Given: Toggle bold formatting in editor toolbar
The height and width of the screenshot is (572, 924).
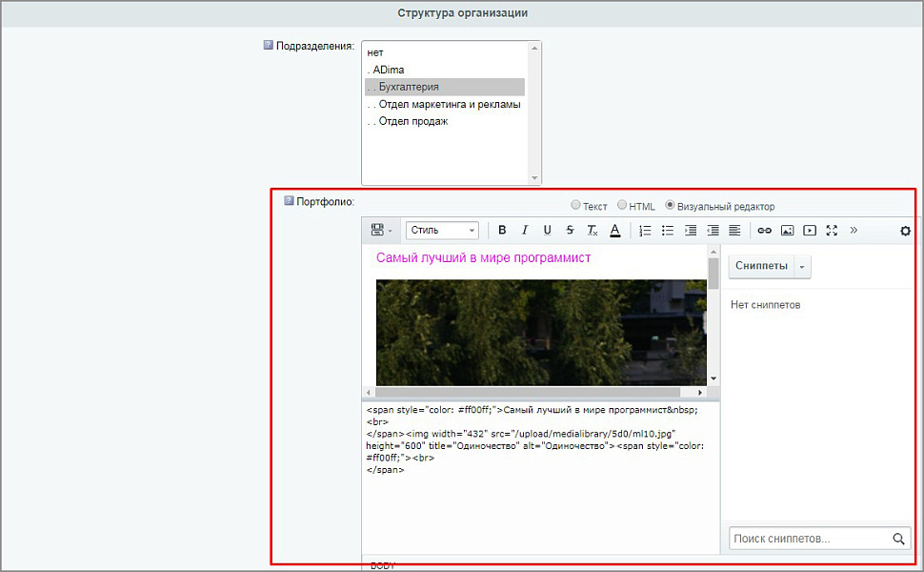Looking at the screenshot, I should tap(502, 230).
